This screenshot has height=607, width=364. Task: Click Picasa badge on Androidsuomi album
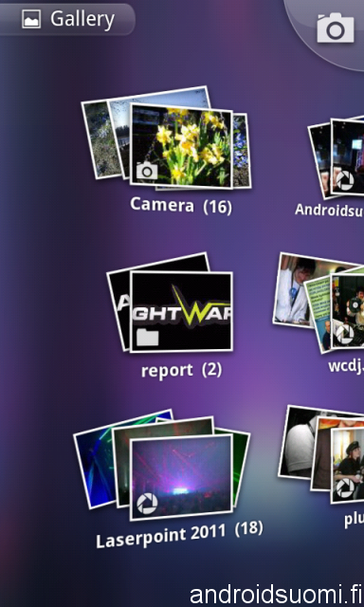coord(344,180)
